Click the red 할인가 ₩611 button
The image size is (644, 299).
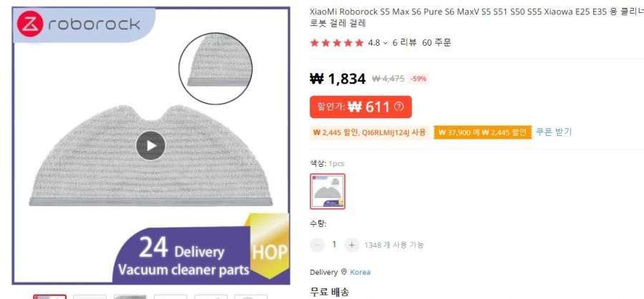click(x=361, y=107)
